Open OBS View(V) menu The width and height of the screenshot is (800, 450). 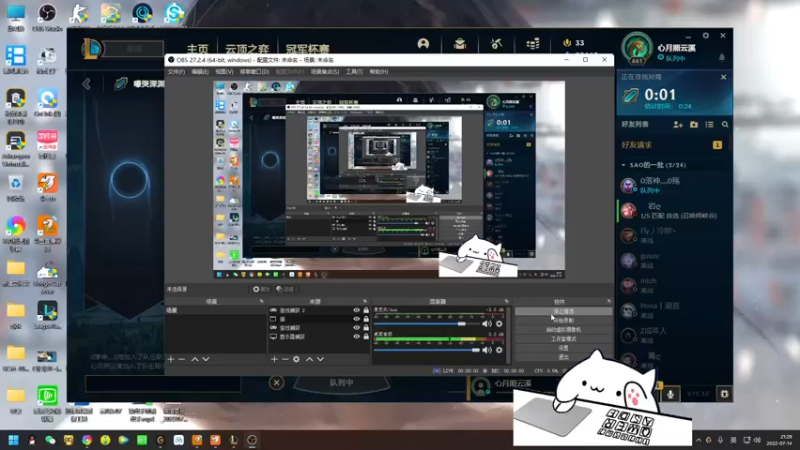tap(224, 72)
